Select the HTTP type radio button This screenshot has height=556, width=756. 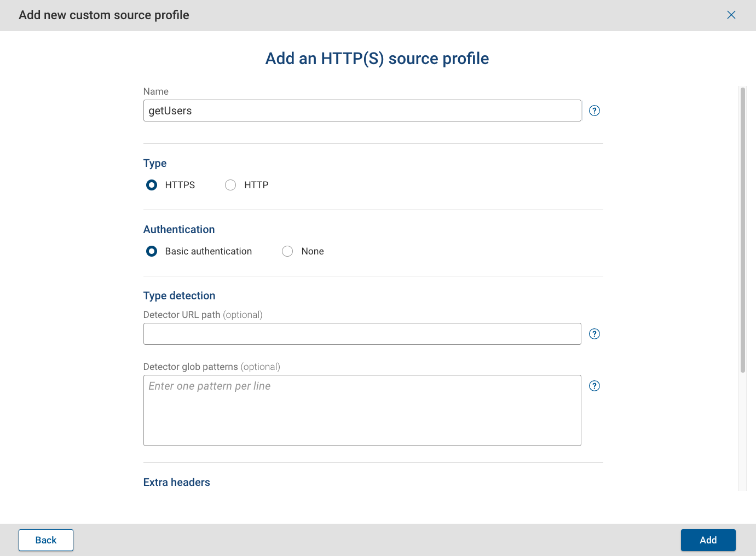click(x=230, y=185)
